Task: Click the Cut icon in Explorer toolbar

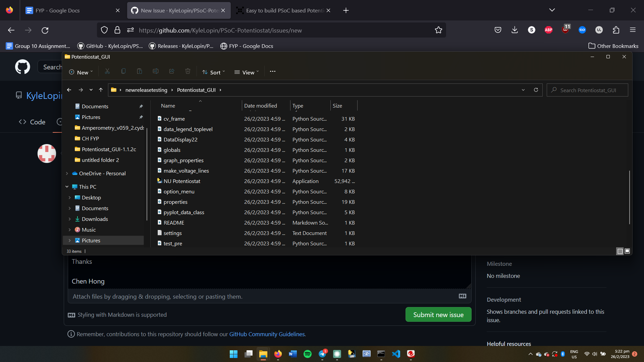Action: [x=107, y=71]
